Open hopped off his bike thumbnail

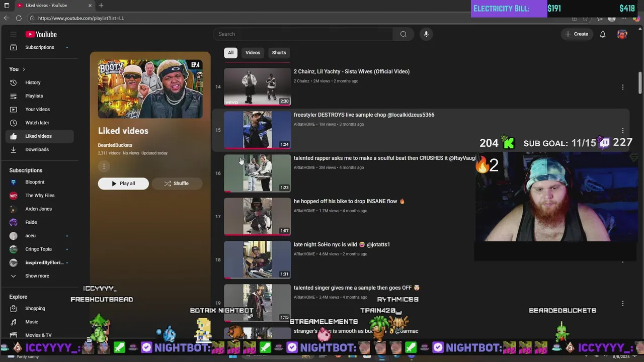[x=258, y=216]
